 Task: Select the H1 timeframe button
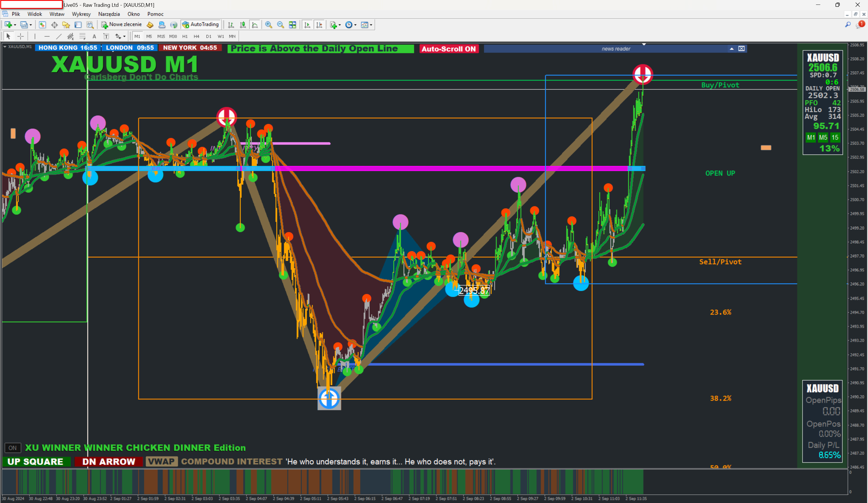185,36
